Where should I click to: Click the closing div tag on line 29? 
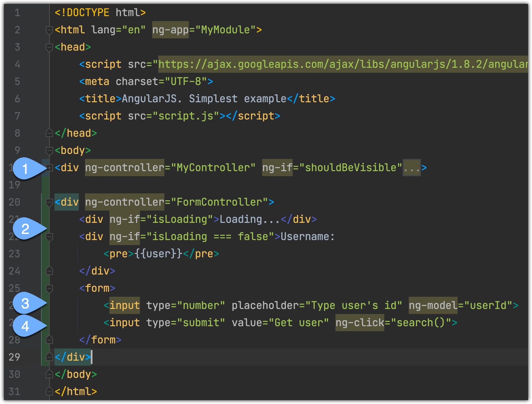pos(73,357)
